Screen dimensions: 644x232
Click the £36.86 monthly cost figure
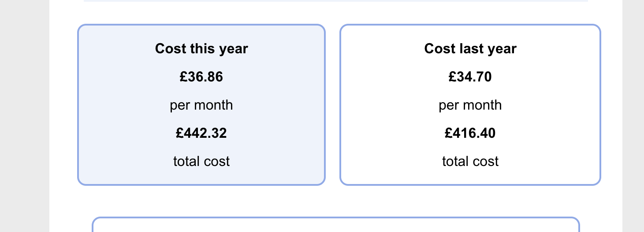pos(201,77)
